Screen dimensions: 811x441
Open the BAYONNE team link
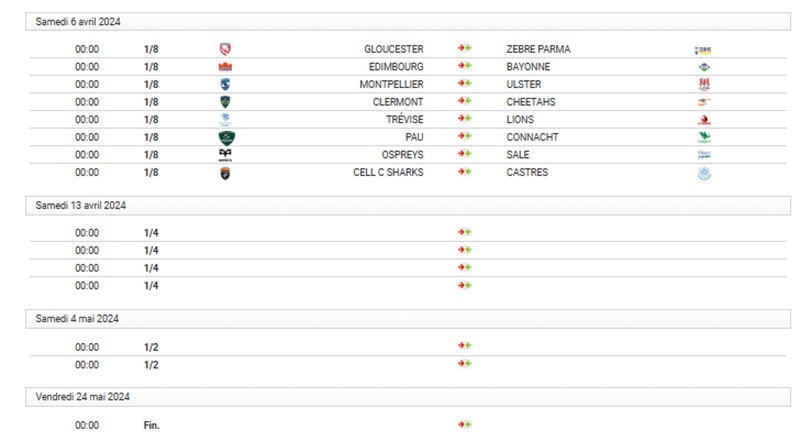click(529, 67)
